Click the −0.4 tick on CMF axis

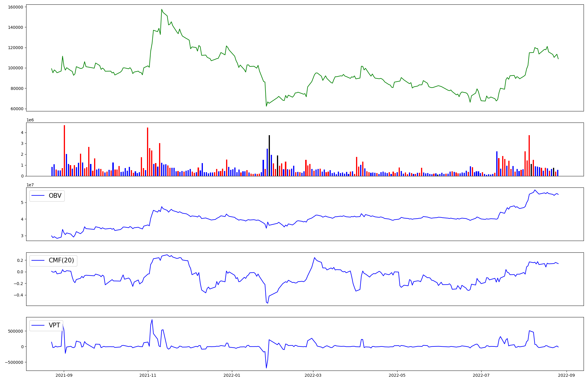tap(18, 295)
